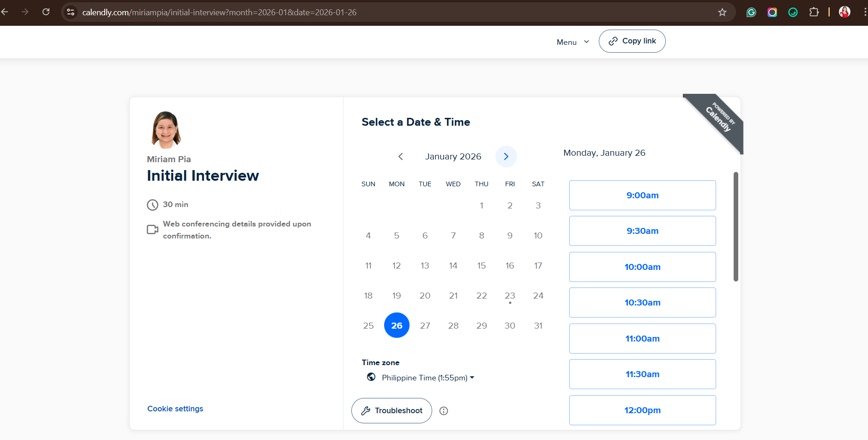Click the globe icon for time zone
The height and width of the screenshot is (440, 868).
pos(371,377)
